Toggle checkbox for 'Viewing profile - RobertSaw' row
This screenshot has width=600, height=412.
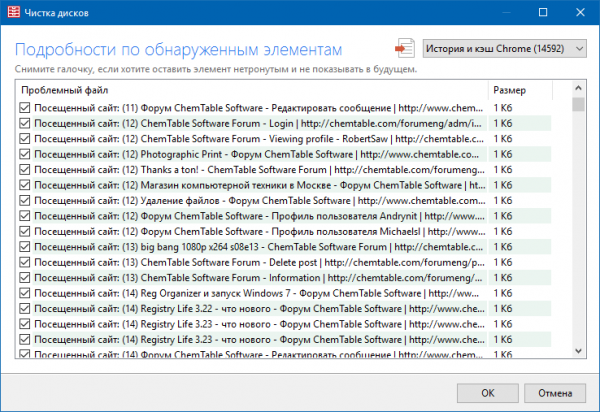pyautogui.click(x=25, y=138)
